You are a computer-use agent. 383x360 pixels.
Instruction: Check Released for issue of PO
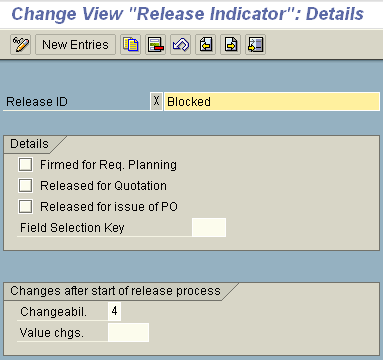point(25,207)
